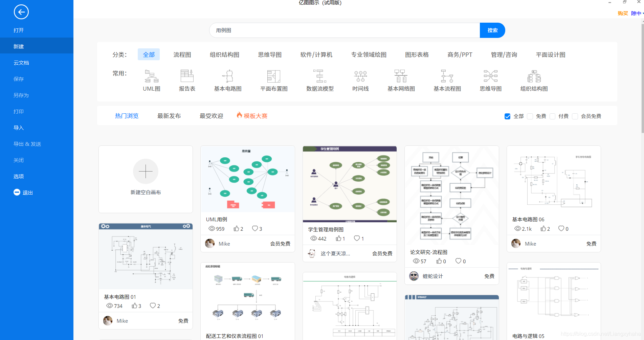The image size is (644, 340).
Task: Like the UML用例 template thumbs-up
Action: 236,229
